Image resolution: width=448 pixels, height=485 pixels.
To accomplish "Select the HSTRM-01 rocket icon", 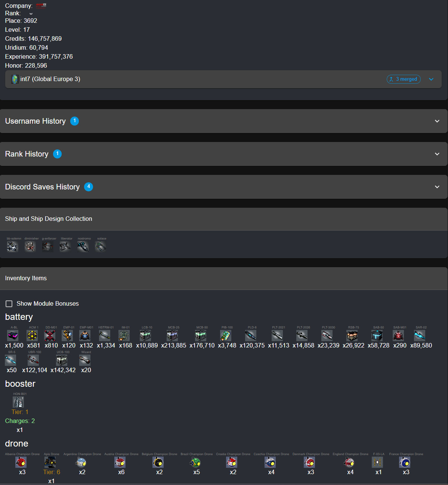I will click(x=105, y=336).
